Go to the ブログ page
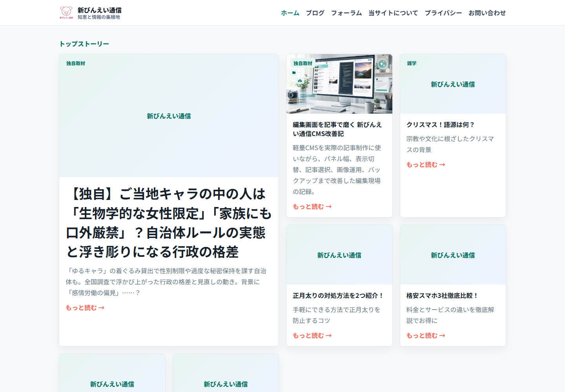Viewport: 565px width, 392px height. click(x=315, y=13)
